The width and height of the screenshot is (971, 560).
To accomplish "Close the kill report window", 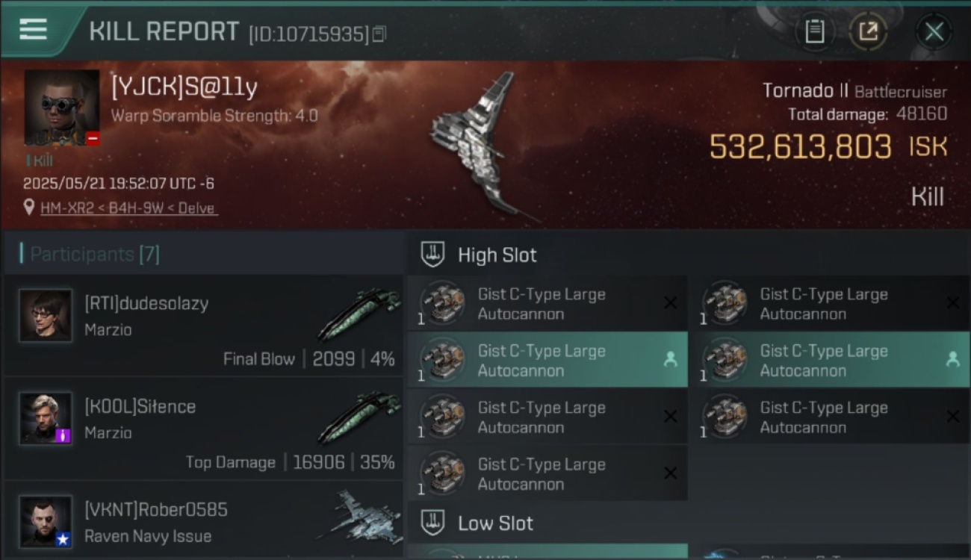I will pyautogui.click(x=934, y=32).
